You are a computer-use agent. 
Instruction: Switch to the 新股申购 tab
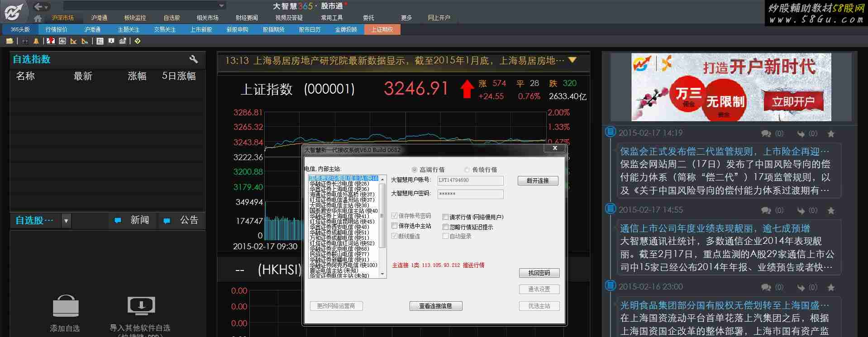[x=237, y=29]
